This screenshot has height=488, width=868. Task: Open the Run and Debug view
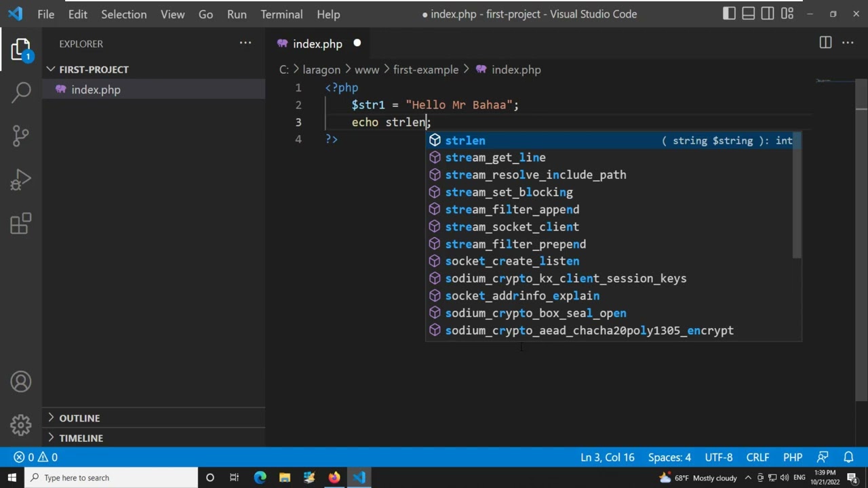coord(21,180)
